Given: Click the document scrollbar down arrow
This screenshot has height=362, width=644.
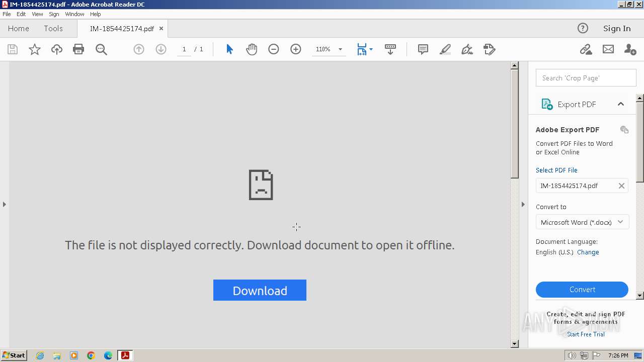Looking at the screenshot, I should click(x=514, y=344).
